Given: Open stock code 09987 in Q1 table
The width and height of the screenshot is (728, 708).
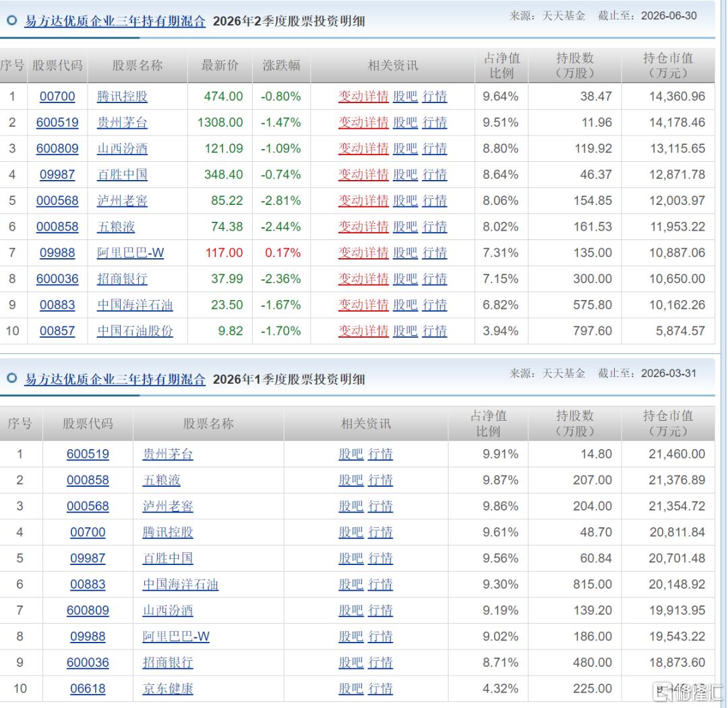Looking at the screenshot, I should (88, 558).
